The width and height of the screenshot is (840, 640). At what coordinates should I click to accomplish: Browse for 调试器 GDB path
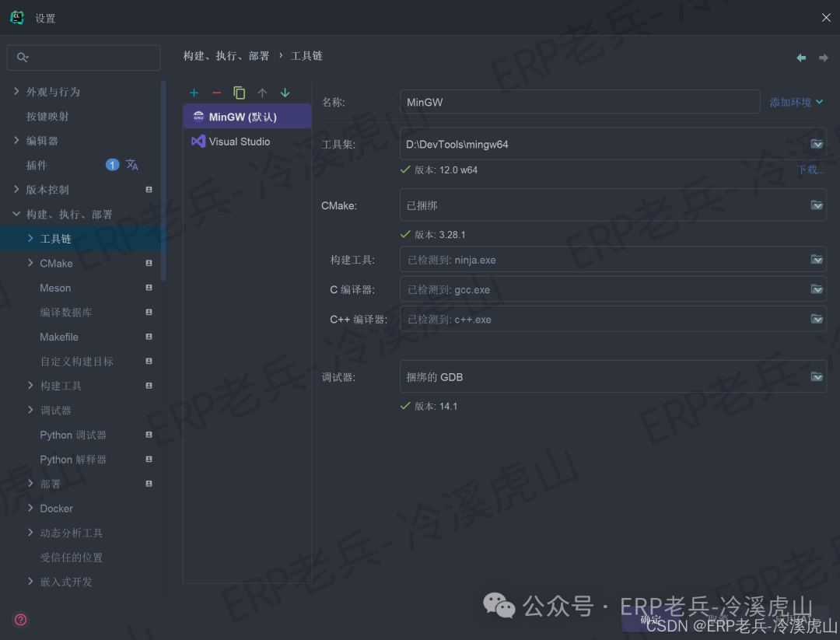coord(817,376)
